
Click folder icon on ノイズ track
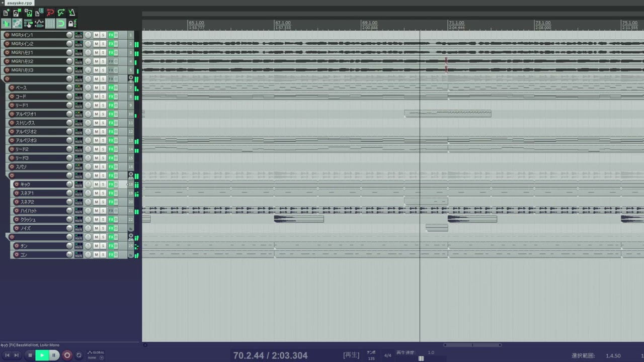pos(131,228)
